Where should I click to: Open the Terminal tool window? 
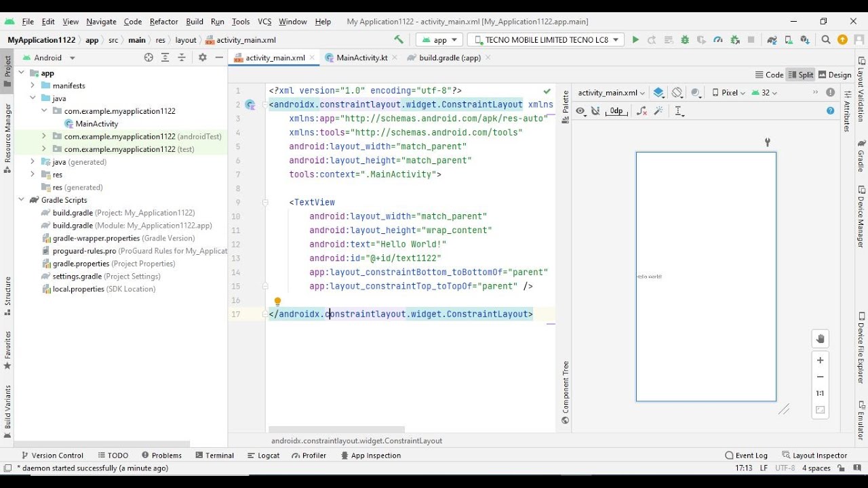coord(214,455)
